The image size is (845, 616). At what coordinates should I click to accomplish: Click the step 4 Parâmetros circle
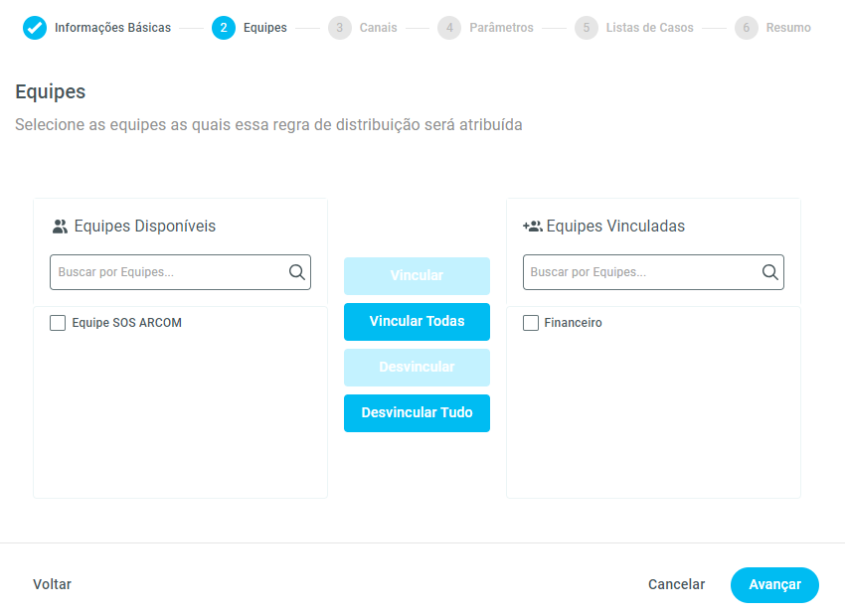coord(449,28)
